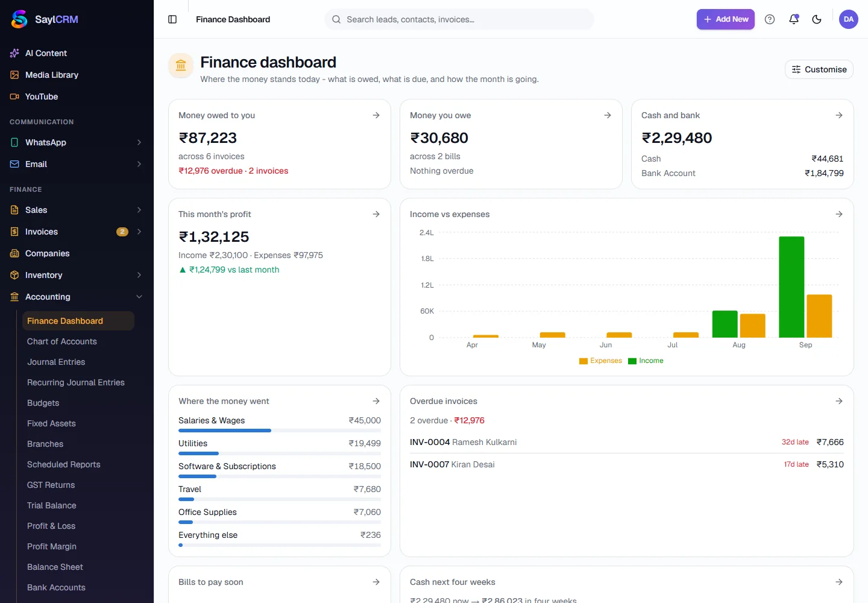The height and width of the screenshot is (603, 868).
Task: Collapse the Accounting section chevron
Action: coord(139,297)
